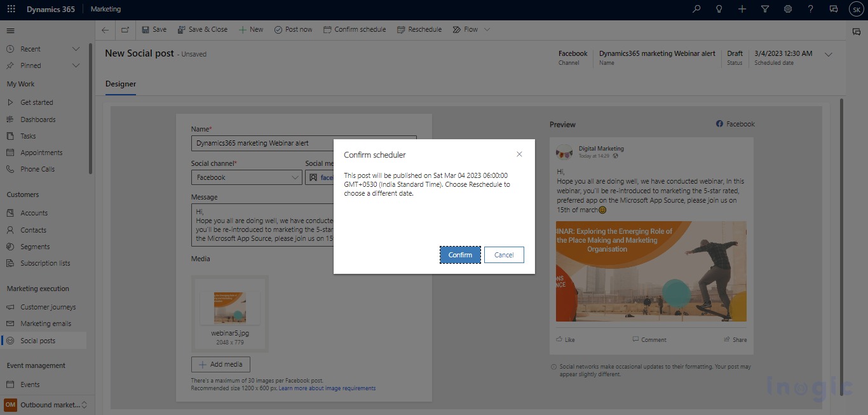
Task: Select the webinar5.jpg media thumbnail
Action: click(x=229, y=313)
